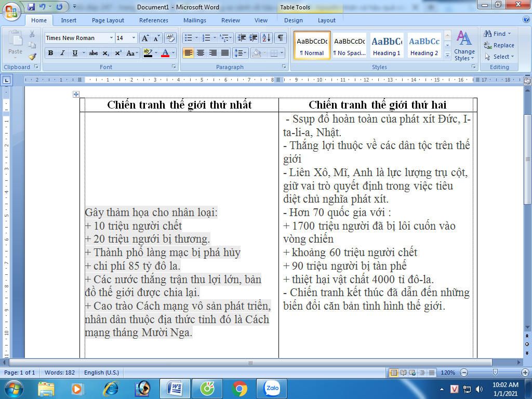
Task: Select No Spacing style
Action: click(350, 46)
